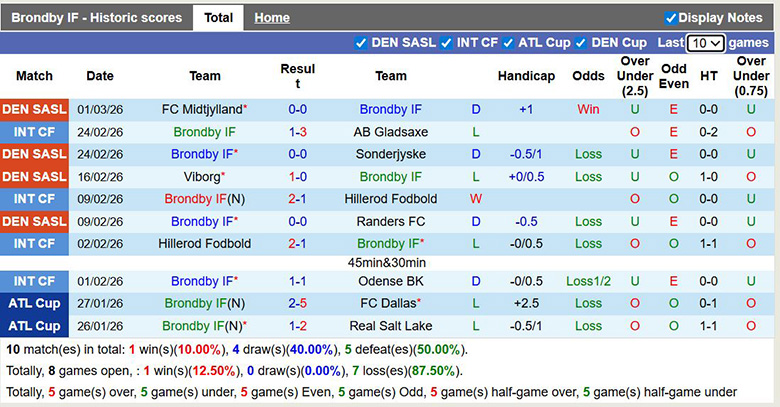Click the Odense BK team link
Viewport: 780px width, 407px height.
390,281
